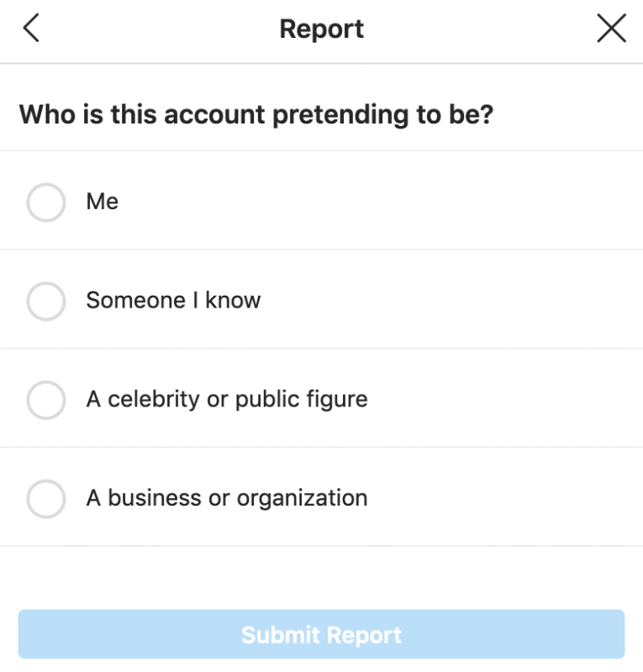Click the "Report" title in the header
The height and width of the screenshot is (672, 643).
pos(321,29)
